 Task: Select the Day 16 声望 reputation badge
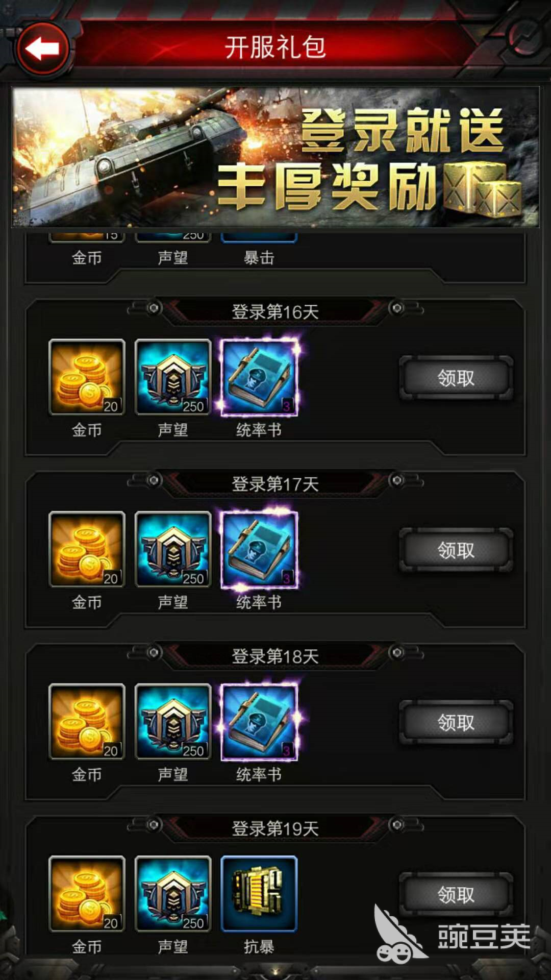[173, 377]
